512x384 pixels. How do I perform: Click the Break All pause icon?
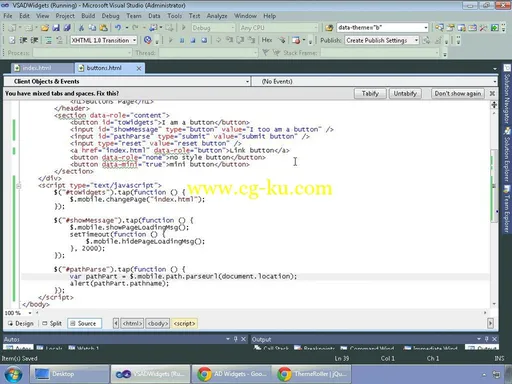click(182, 40)
